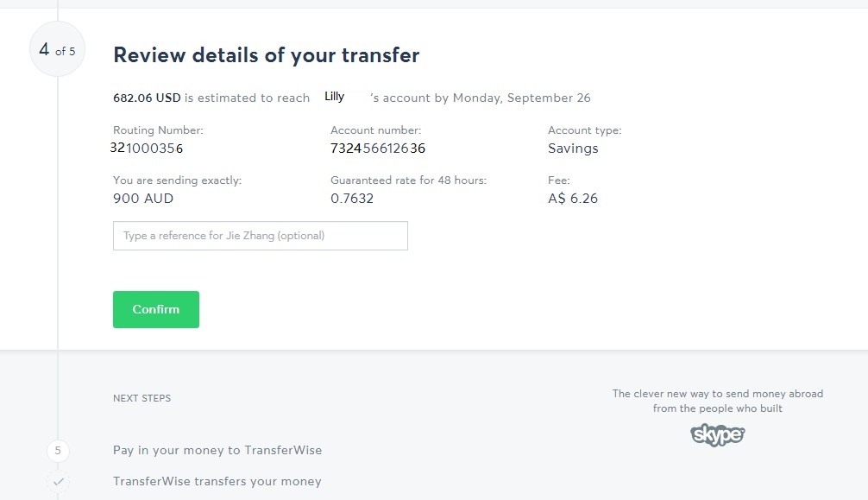Click the Skype logo
This screenshot has width=868, height=500.
tap(717, 434)
